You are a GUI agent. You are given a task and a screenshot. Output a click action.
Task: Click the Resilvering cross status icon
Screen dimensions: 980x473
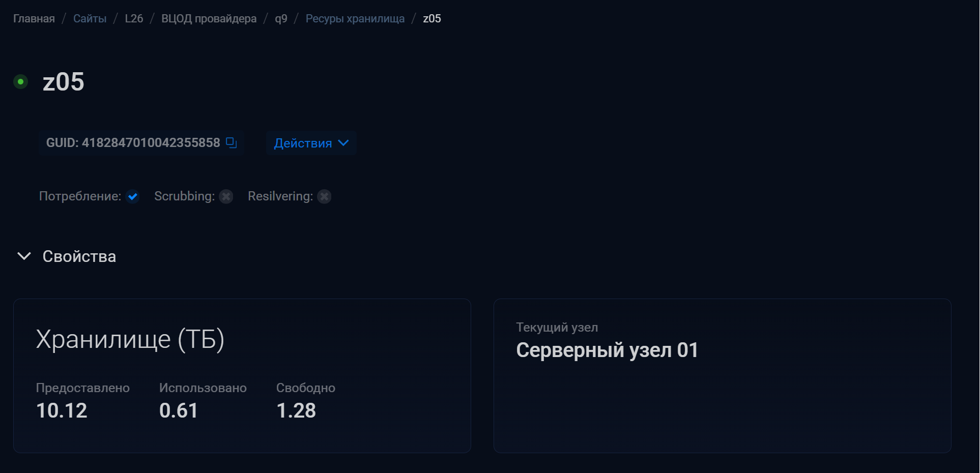click(x=324, y=196)
